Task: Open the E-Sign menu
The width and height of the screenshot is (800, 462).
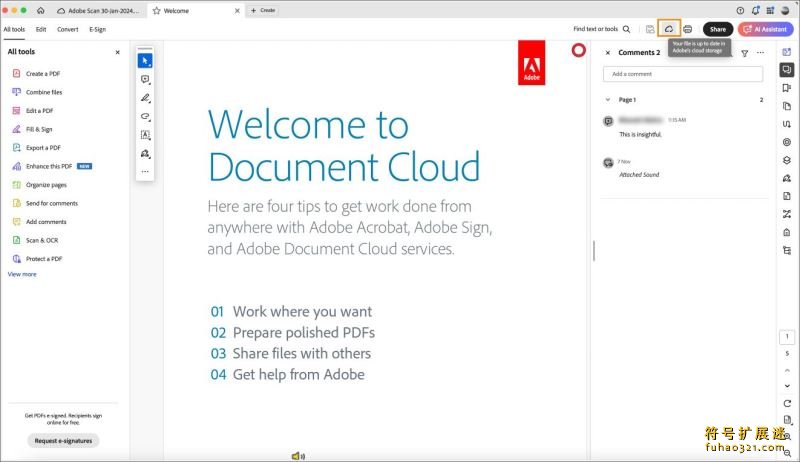Action: [97, 30]
